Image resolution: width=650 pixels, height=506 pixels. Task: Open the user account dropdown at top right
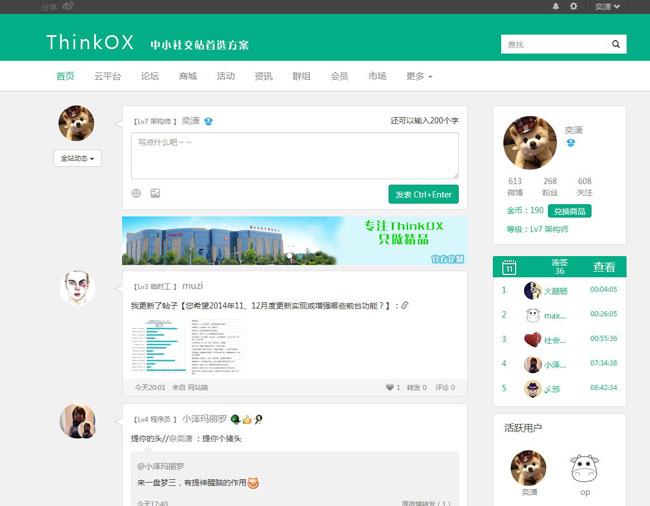(x=607, y=7)
